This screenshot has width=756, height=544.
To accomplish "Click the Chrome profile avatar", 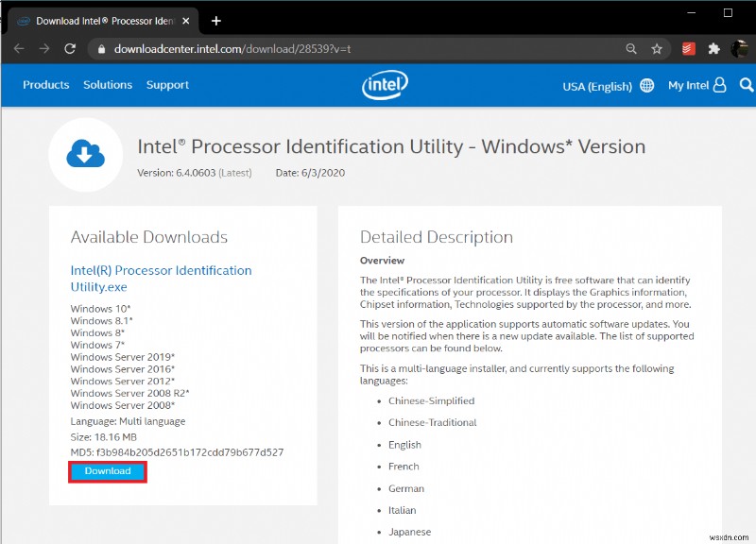I will (738, 49).
